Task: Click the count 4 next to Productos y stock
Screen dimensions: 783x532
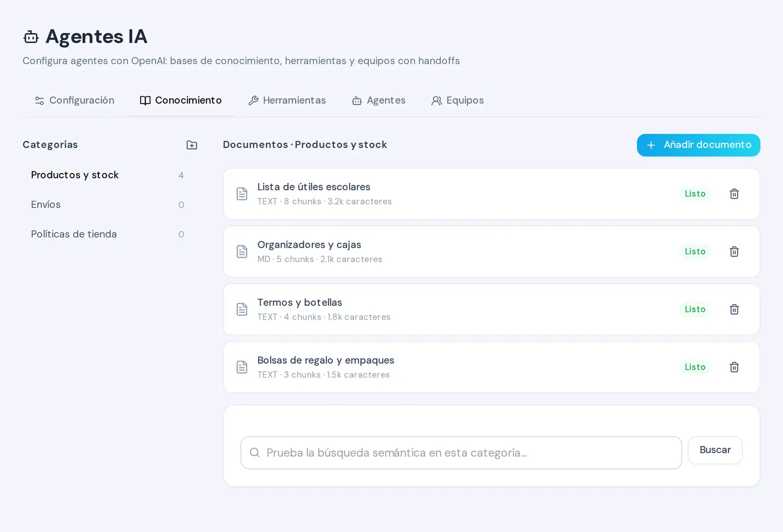Action: point(181,175)
